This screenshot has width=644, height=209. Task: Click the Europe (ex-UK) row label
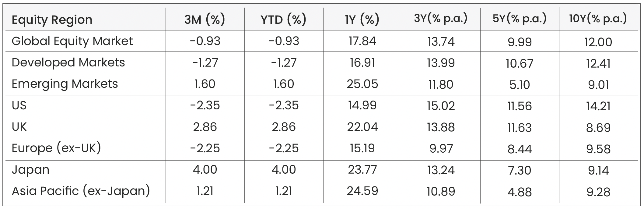(x=56, y=148)
